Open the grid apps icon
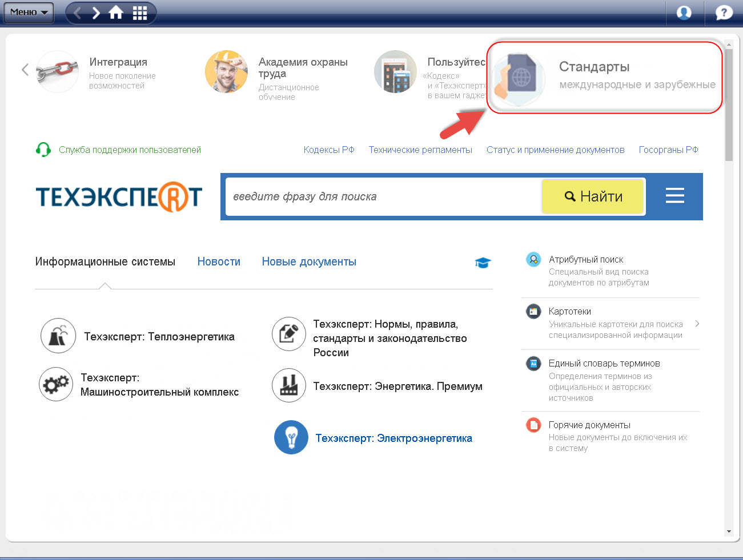The image size is (743, 560). 140,13
